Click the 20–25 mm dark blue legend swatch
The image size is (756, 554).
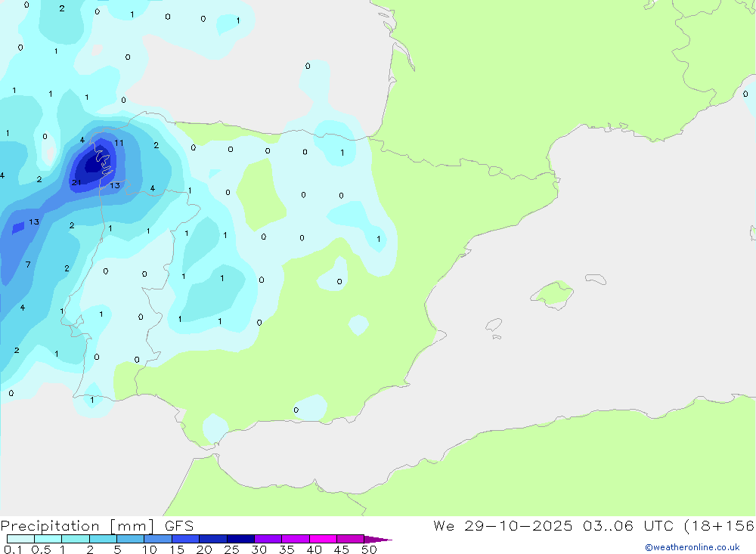[x=212, y=539]
